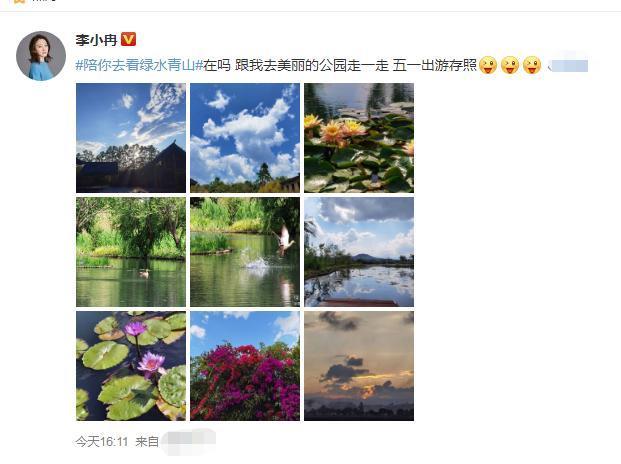Click the orange verified V badge
The image size is (621, 464).
pos(128,39)
